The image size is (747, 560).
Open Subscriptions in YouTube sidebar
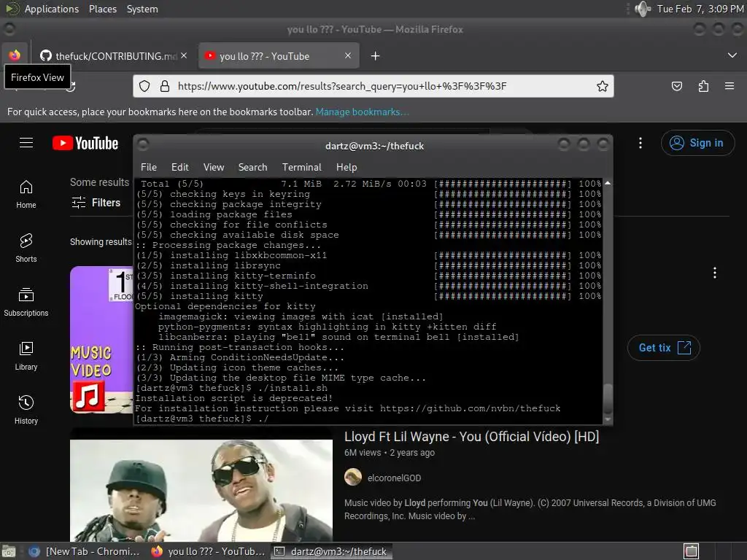pos(26,303)
